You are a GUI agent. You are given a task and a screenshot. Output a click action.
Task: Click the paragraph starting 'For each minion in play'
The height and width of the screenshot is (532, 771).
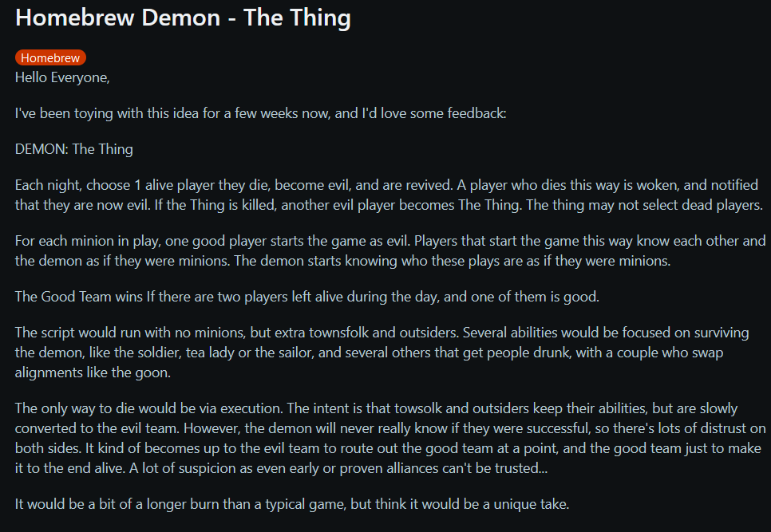click(390, 250)
